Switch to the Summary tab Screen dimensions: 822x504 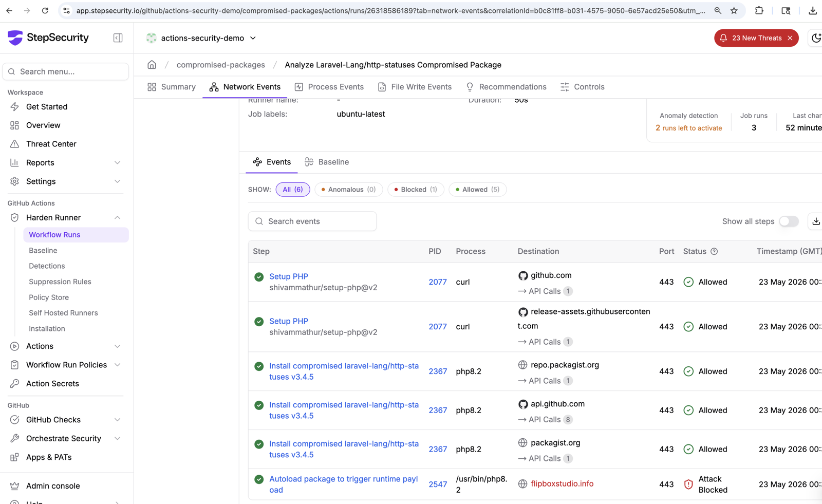(x=172, y=87)
